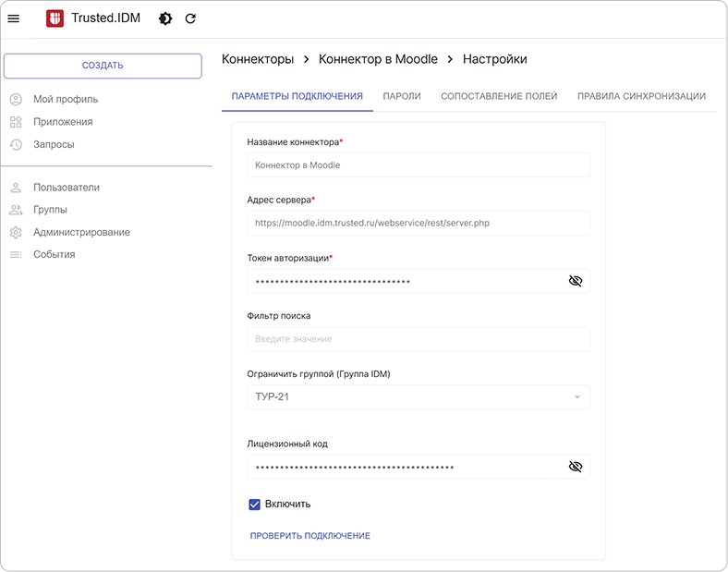Viewport: 728px width, 572px height.
Task: Click the Фильтр поиска input field
Action: click(419, 339)
